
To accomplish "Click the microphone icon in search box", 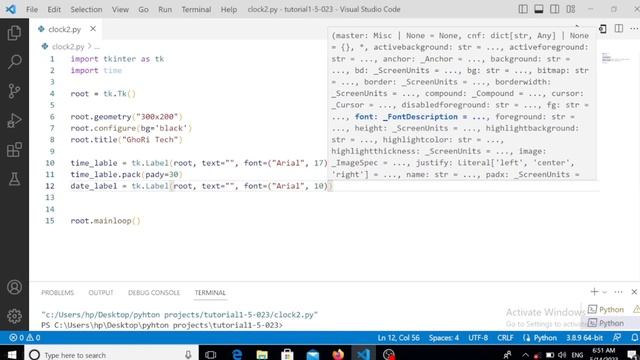I will (x=188, y=354).
